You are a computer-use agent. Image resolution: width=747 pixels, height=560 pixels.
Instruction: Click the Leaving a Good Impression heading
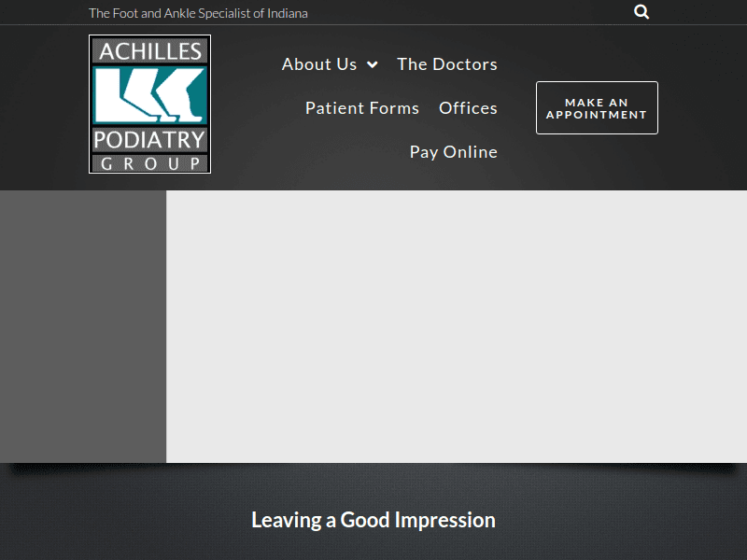[x=373, y=520]
